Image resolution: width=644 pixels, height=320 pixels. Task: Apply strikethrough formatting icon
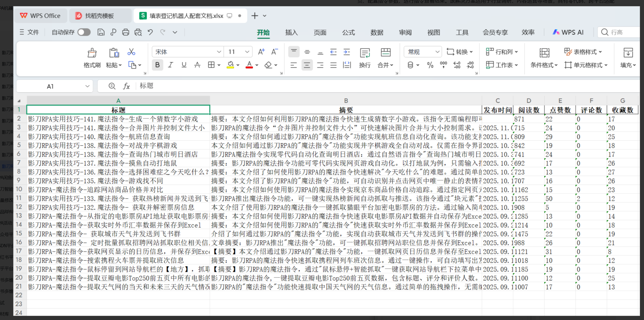click(x=198, y=65)
